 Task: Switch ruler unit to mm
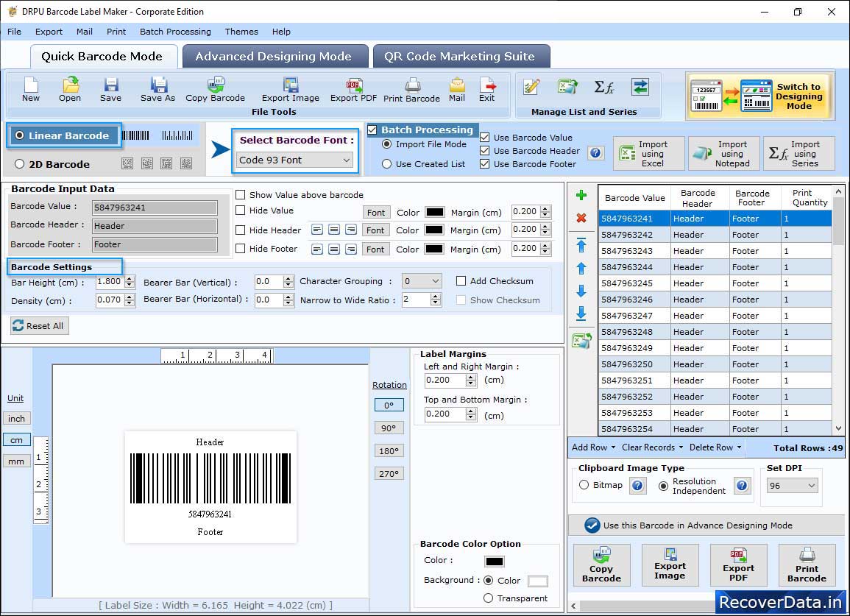pyautogui.click(x=16, y=461)
